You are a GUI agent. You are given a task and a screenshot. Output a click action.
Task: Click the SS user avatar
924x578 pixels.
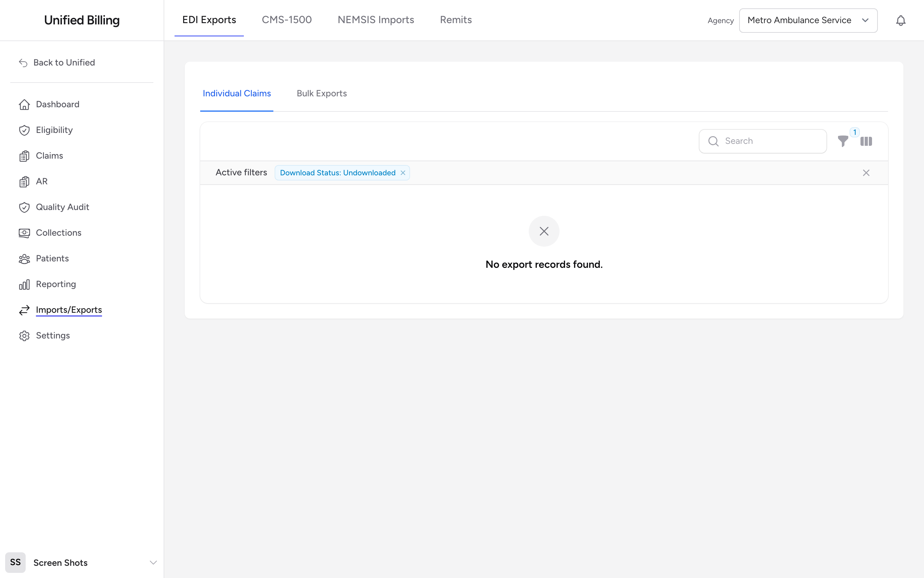(15, 562)
